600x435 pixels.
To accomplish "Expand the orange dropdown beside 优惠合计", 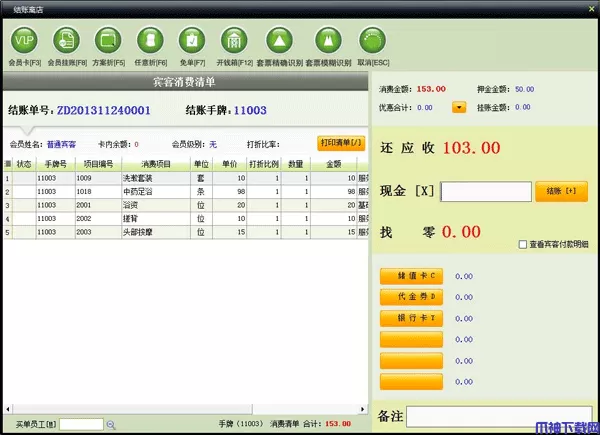I will tap(459, 107).
